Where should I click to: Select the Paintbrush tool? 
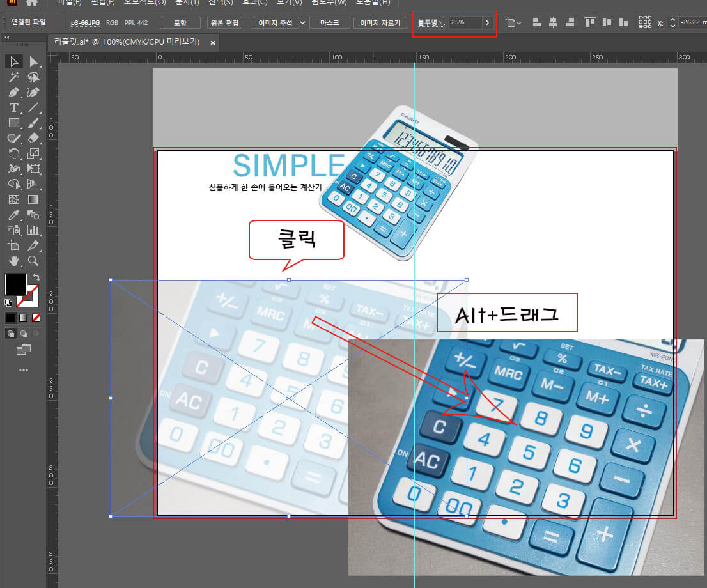tap(33, 123)
